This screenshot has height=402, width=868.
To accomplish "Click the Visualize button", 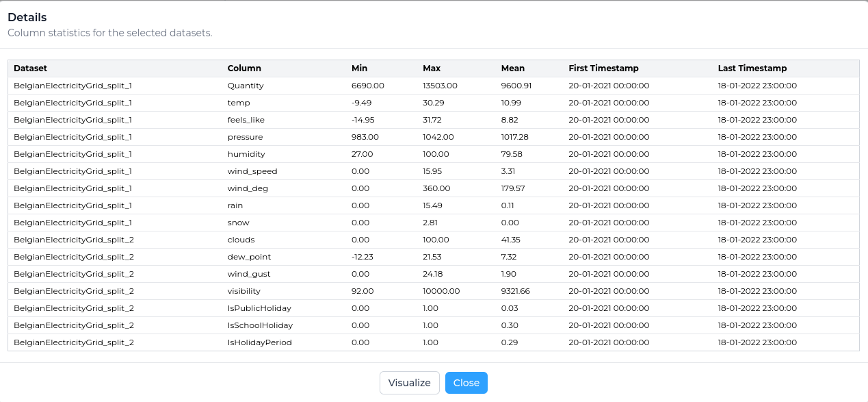I will [x=409, y=383].
